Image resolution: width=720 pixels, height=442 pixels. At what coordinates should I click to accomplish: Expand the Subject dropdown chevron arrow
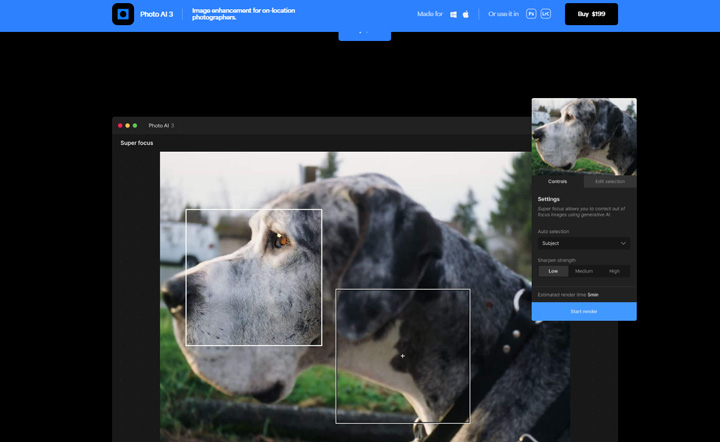tap(623, 243)
